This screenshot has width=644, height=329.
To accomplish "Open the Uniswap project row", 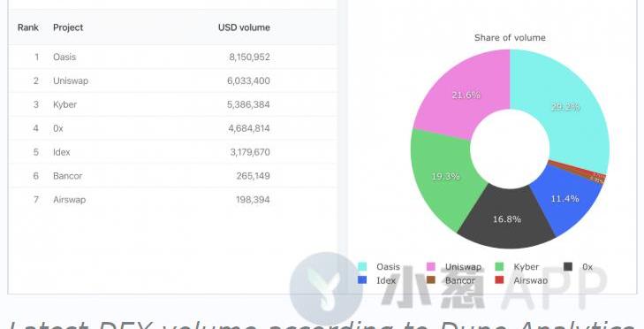I will click(x=172, y=80).
